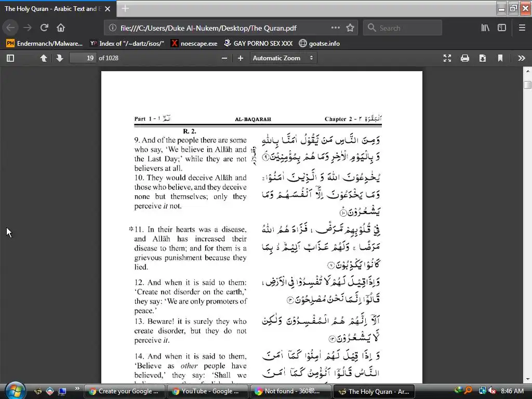Switch to Create your Google taskbar window
Screen dimensions: 532x399
click(124, 391)
